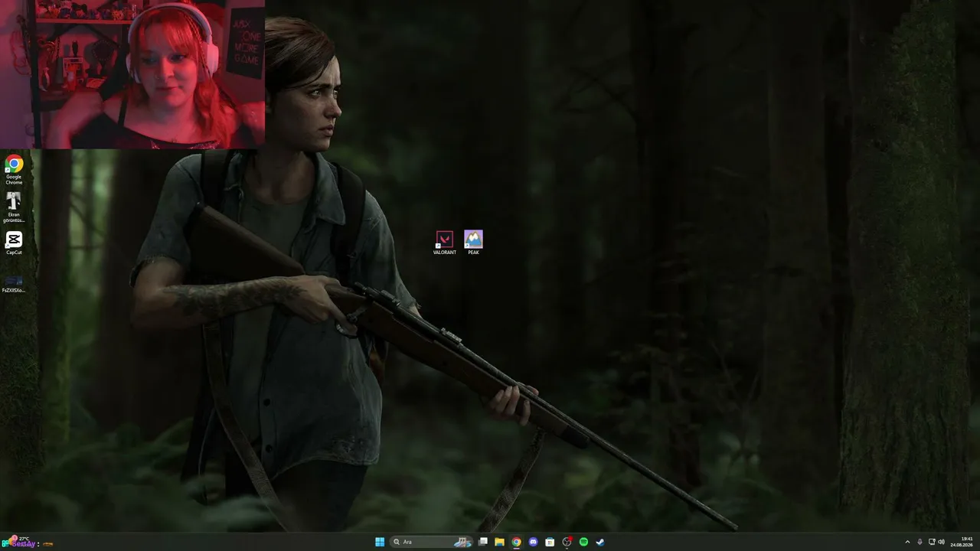Open Task View from the taskbar
Screen dimensions: 980x551
[x=483, y=542]
